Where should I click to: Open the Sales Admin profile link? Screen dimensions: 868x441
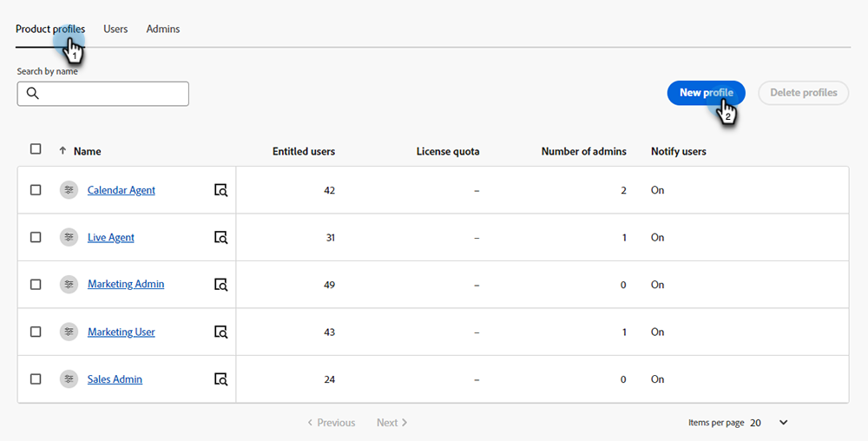(x=115, y=379)
